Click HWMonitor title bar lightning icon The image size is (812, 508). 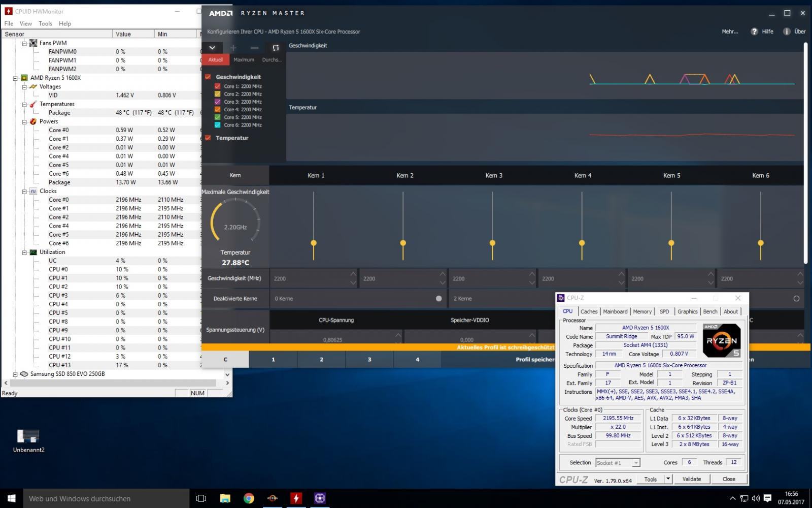pos(8,11)
